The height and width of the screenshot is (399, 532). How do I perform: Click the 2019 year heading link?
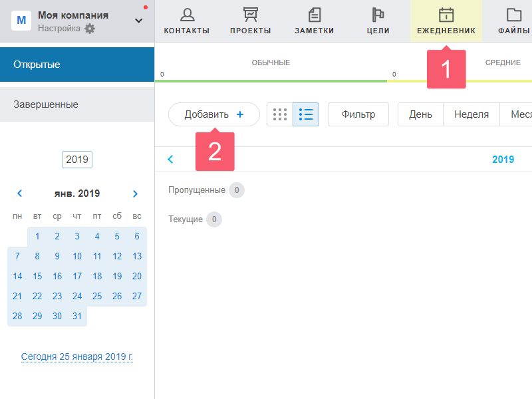point(503,160)
